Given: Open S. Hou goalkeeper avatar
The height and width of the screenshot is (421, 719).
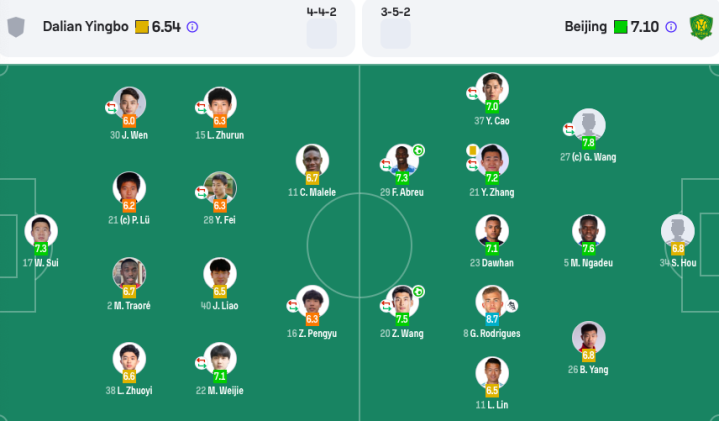Looking at the screenshot, I should (x=678, y=231).
